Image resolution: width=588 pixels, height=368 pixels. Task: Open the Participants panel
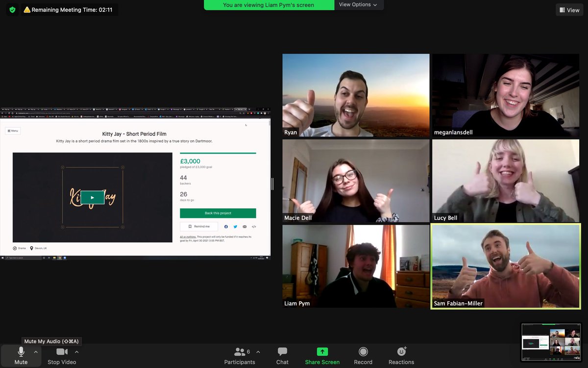240,356
